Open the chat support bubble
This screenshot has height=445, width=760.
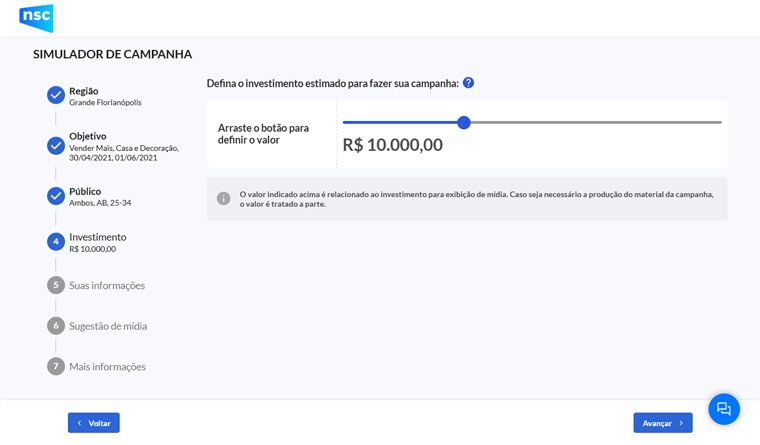(724, 409)
